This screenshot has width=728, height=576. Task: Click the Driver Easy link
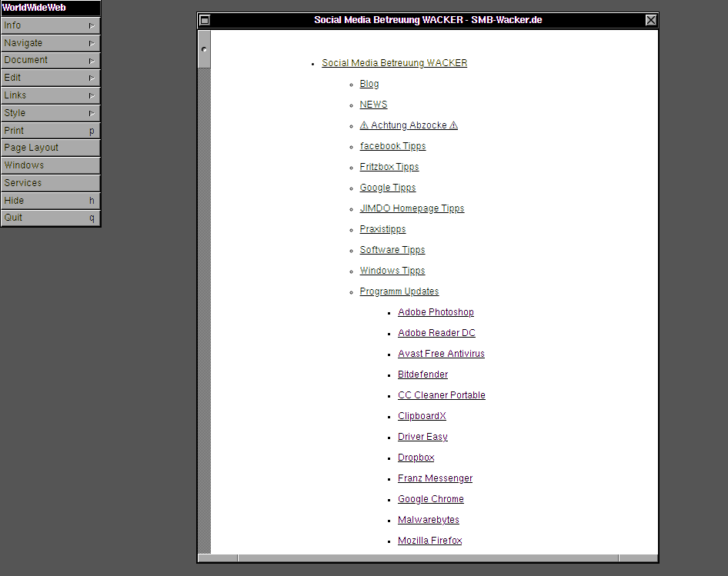tap(422, 437)
